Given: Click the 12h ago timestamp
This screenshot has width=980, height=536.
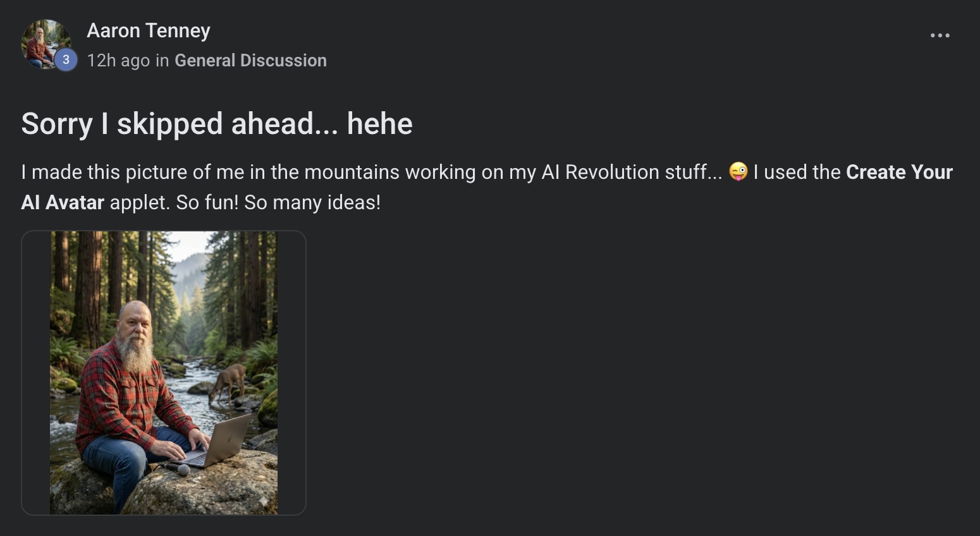Looking at the screenshot, I should coord(118,60).
